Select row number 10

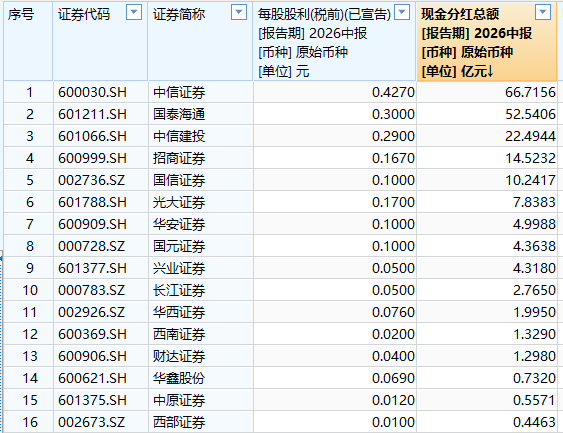coord(30,290)
